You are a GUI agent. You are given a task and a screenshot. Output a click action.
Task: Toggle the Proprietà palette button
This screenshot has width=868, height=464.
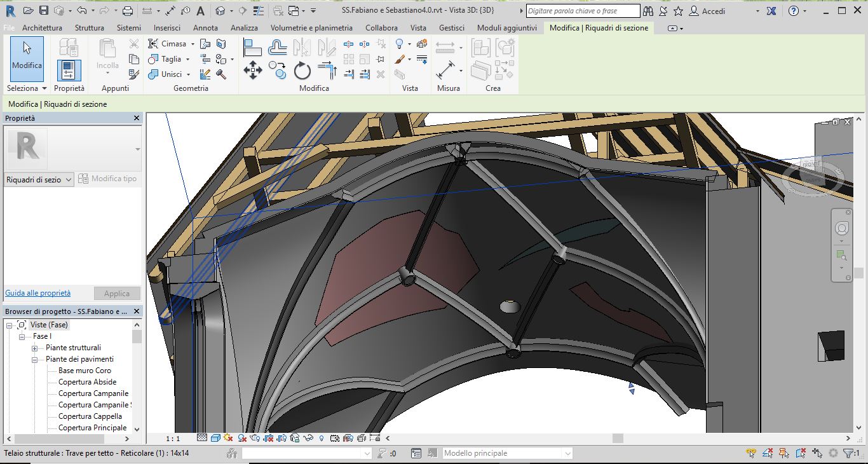(x=69, y=71)
